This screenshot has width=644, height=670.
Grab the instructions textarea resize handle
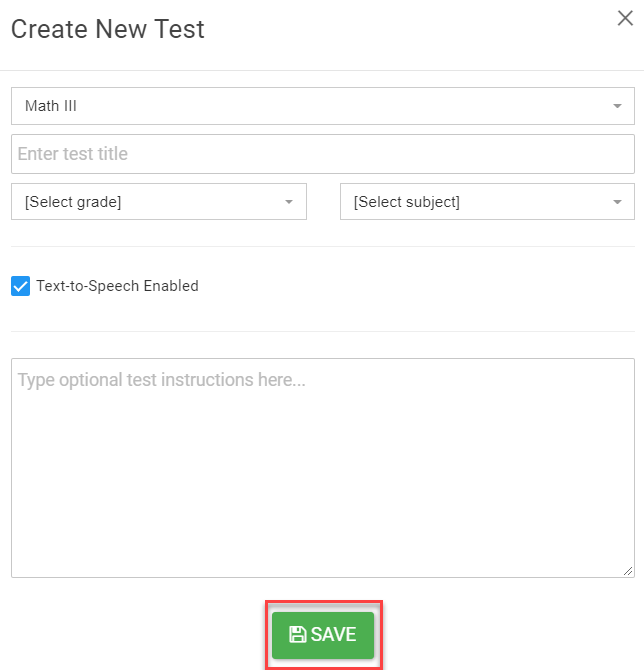point(628,571)
